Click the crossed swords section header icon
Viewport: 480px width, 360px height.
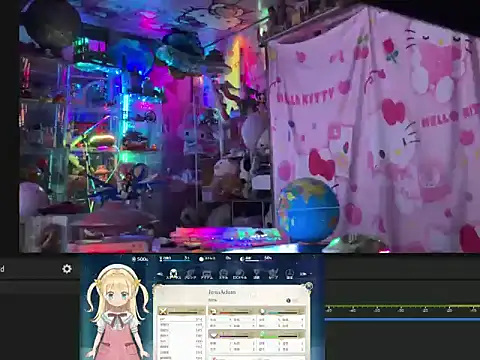(x=163, y=312)
